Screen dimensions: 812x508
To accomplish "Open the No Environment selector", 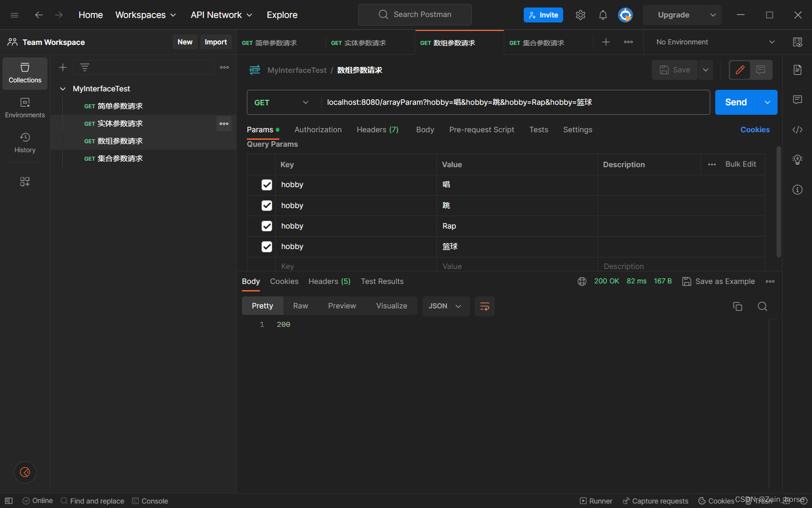I will click(716, 42).
